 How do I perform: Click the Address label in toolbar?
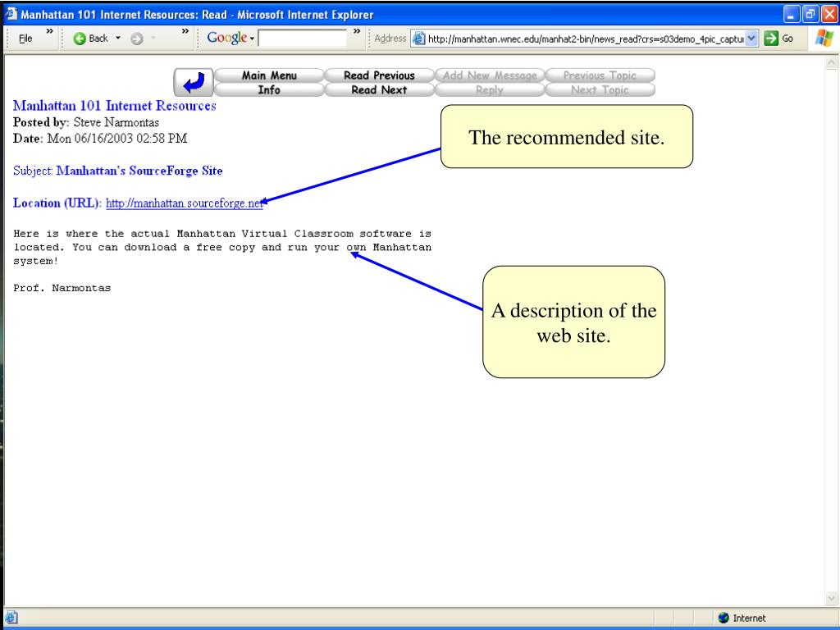[390, 39]
